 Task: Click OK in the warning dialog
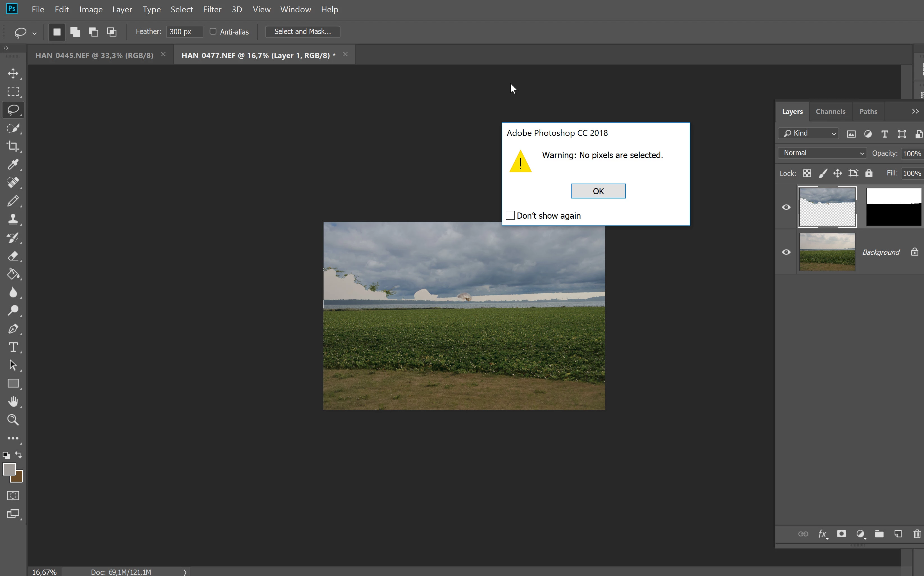[x=598, y=191]
